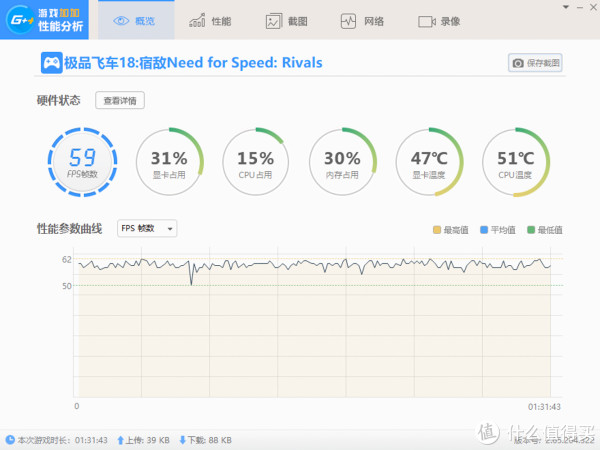Click the 下载: 88 KB status text
Screen dimensions: 600x450
pyautogui.click(x=209, y=440)
